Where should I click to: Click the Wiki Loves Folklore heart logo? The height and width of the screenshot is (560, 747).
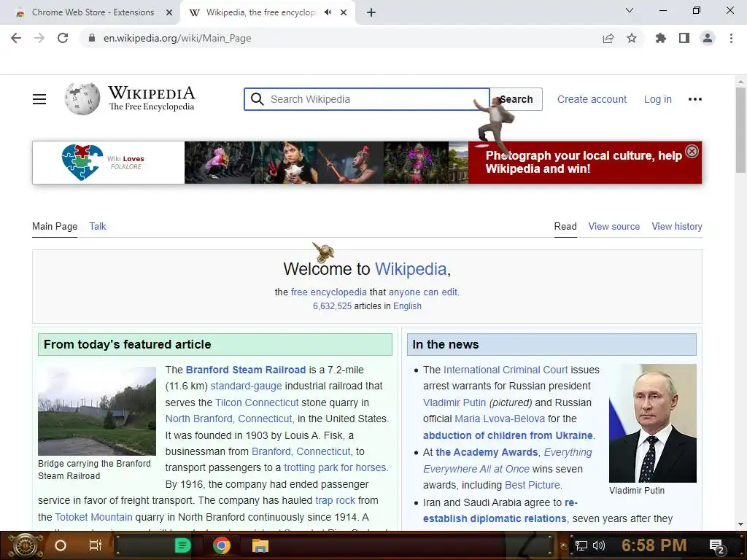coord(82,162)
